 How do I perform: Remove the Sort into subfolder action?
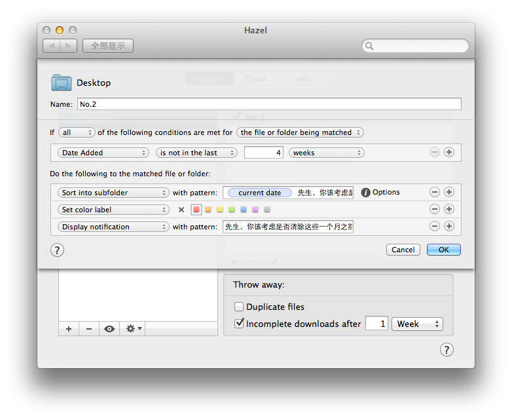pos(434,192)
